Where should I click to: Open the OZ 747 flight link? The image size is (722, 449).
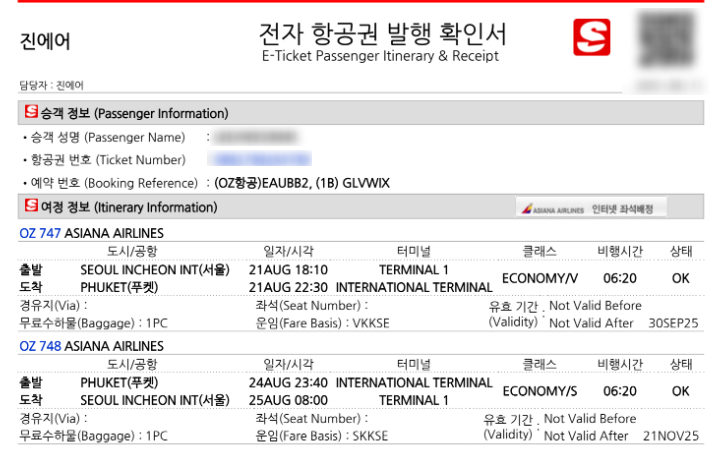point(40,233)
